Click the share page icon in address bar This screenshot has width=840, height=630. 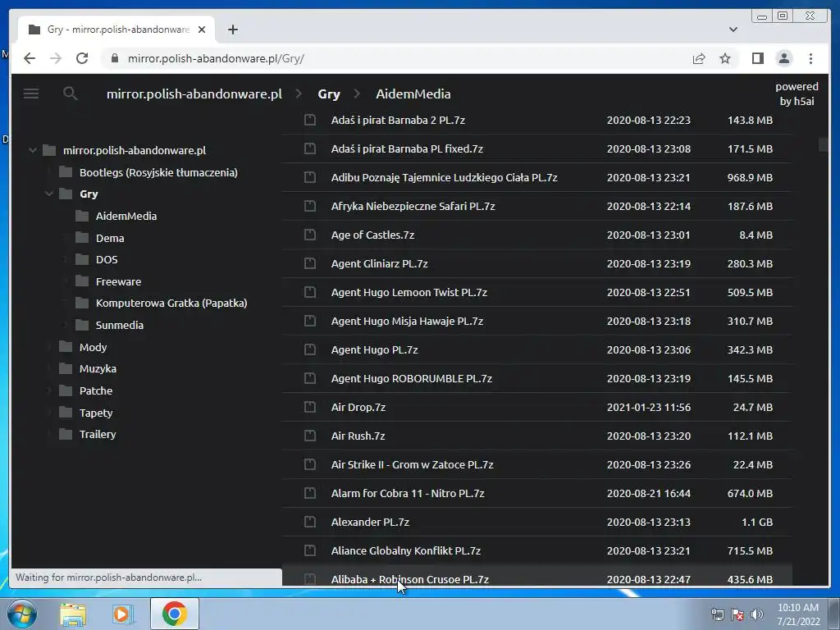coord(699,58)
